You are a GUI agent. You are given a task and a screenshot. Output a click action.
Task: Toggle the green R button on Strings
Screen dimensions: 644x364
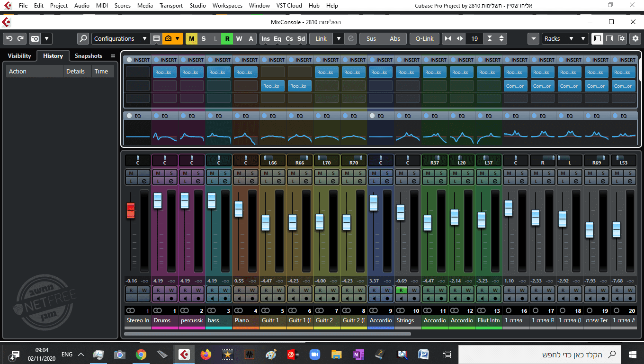coord(401,290)
